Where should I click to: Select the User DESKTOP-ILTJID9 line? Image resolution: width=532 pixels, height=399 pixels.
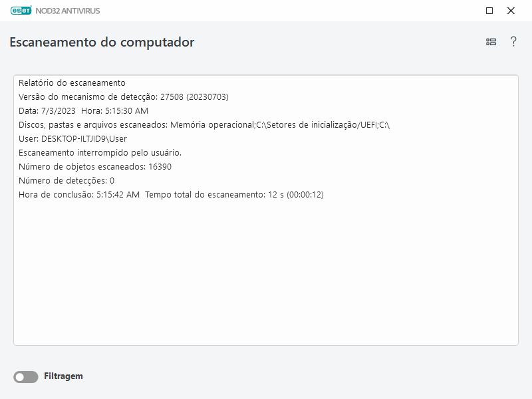(74, 139)
